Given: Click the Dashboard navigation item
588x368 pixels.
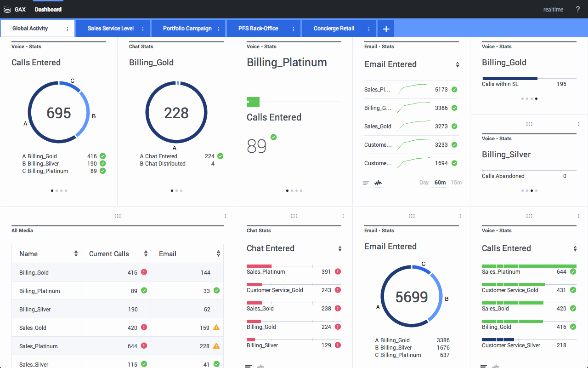Looking at the screenshot, I should (x=48, y=9).
